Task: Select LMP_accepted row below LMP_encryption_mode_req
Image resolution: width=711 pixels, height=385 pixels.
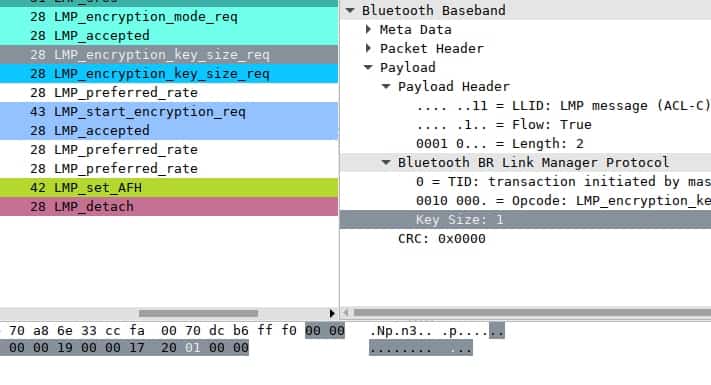Action: click(x=169, y=36)
